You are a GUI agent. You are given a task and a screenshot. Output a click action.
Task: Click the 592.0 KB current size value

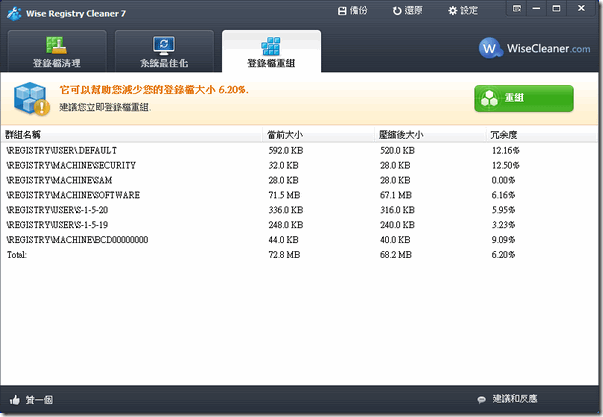286,150
